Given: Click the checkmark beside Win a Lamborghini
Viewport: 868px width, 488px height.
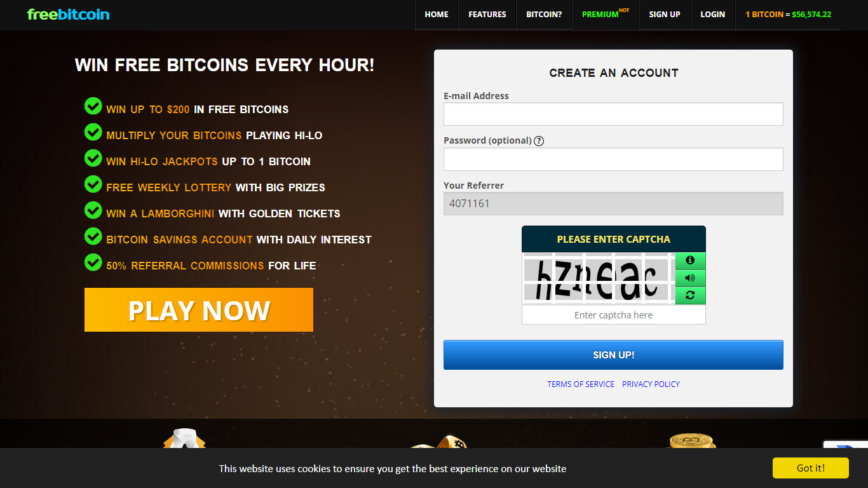Looking at the screenshot, I should (x=93, y=210).
